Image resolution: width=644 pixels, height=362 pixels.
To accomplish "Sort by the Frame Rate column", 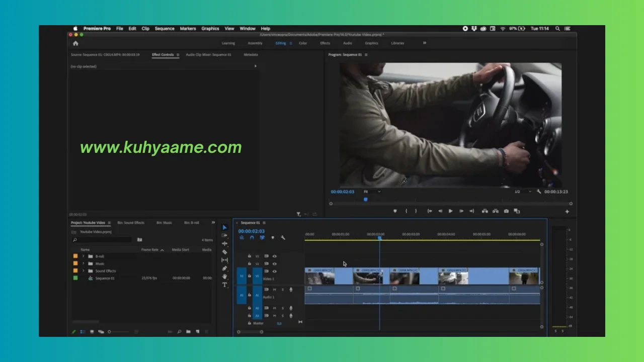I will (150, 250).
